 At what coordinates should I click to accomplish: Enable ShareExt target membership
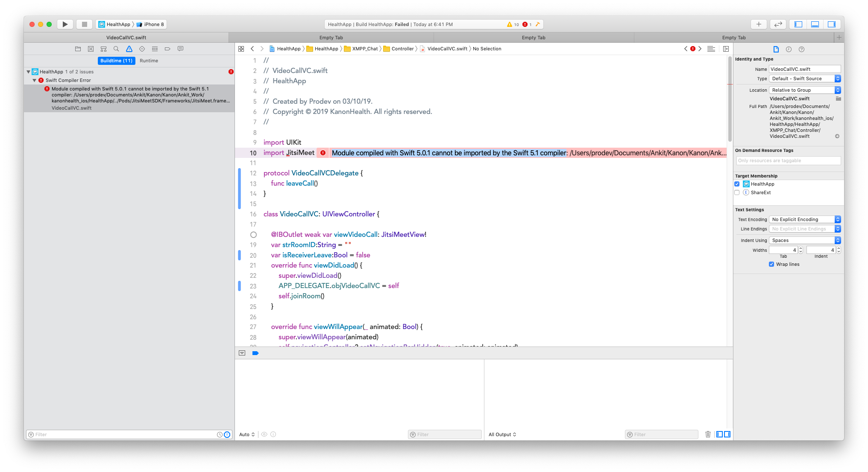coord(737,192)
